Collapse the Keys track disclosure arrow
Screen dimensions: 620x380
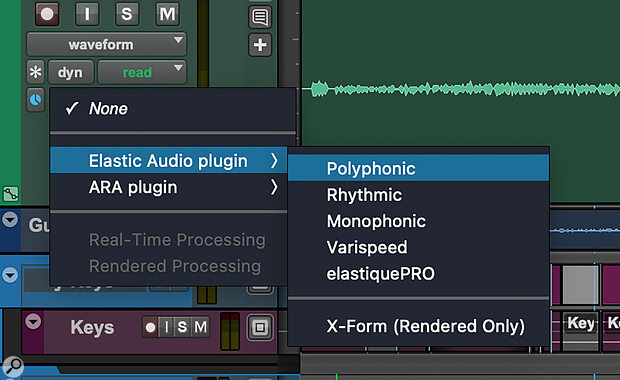click(33, 321)
